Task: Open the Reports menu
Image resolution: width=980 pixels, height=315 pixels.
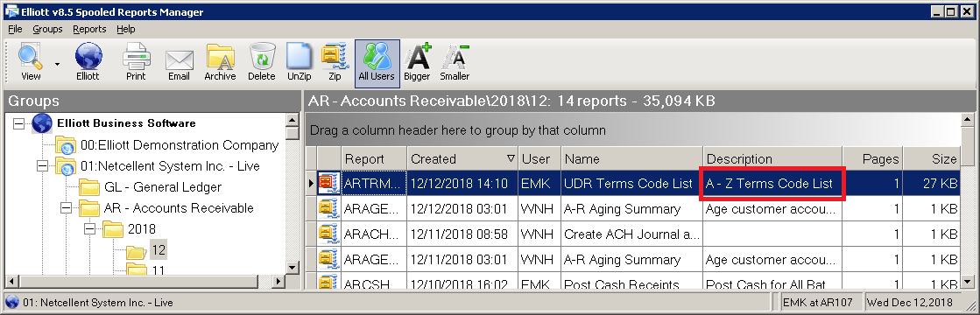Action: click(89, 29)
